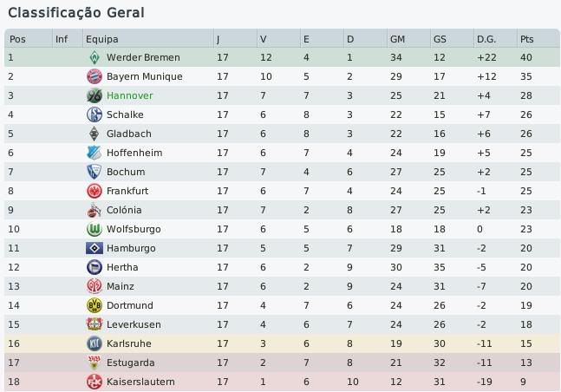Select the Estugarda team name
The width and height of the screenshot is (561, 392).
pos(130,363)
